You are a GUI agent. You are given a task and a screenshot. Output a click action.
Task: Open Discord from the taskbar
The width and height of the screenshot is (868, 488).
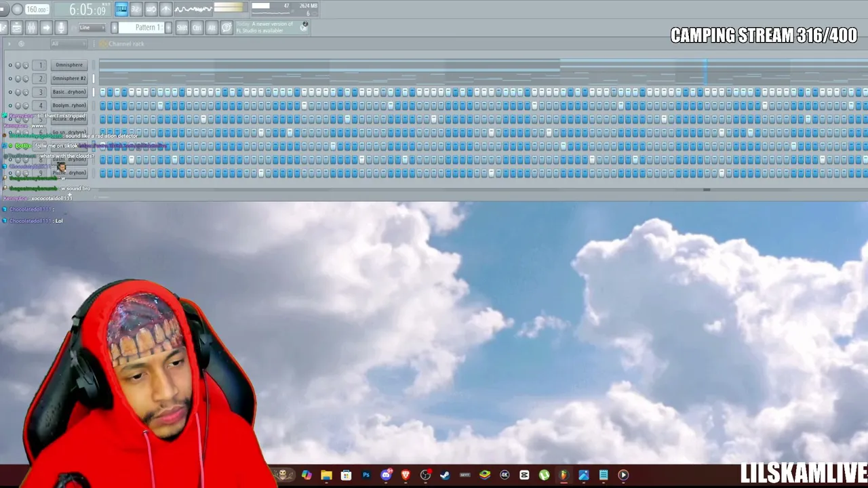coord(386,475)
